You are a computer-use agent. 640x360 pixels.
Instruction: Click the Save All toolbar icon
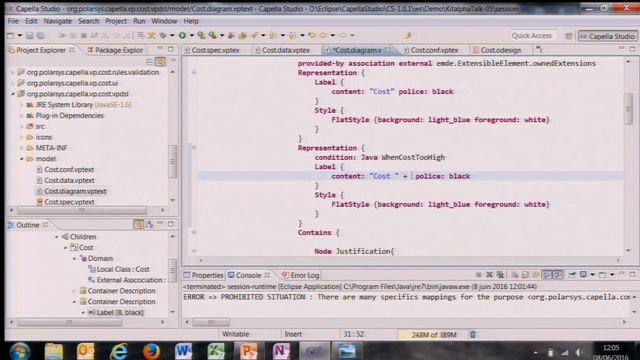point(40,36)
